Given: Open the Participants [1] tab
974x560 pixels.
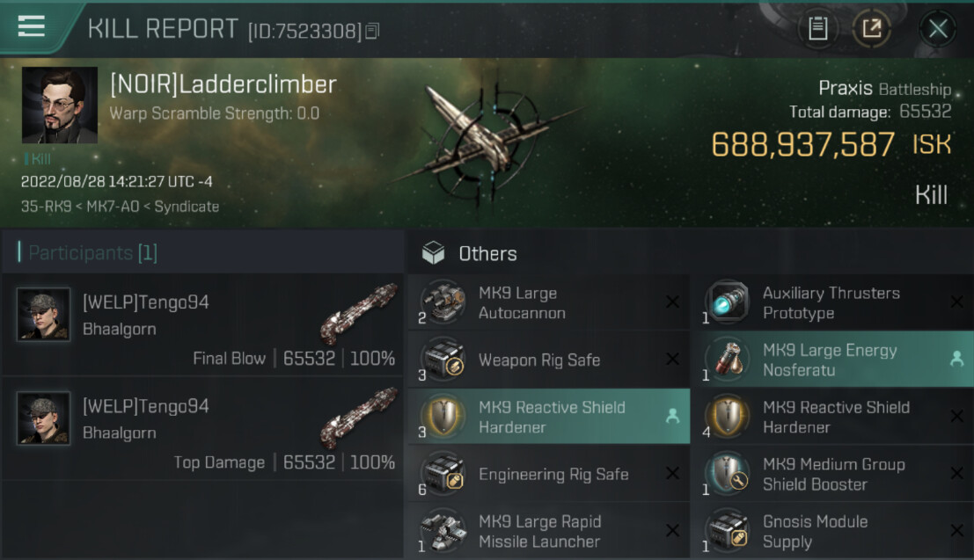Looking at the screenshot, I should point(92,252).
